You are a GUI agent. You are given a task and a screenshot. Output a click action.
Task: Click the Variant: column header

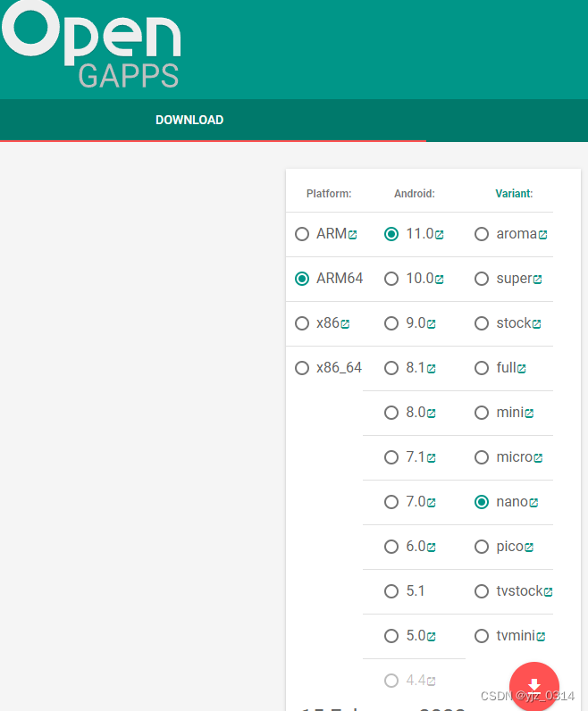(x=514, y=194)
